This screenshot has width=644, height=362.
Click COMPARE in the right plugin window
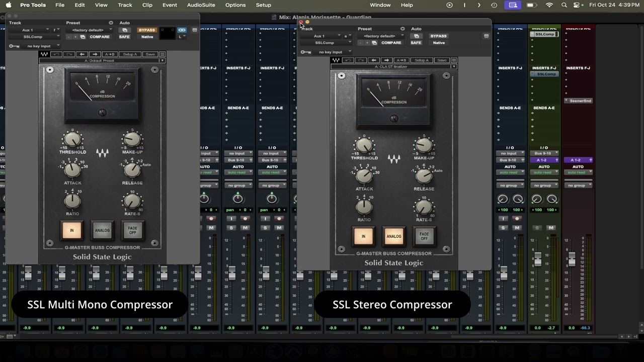(391, 43)
